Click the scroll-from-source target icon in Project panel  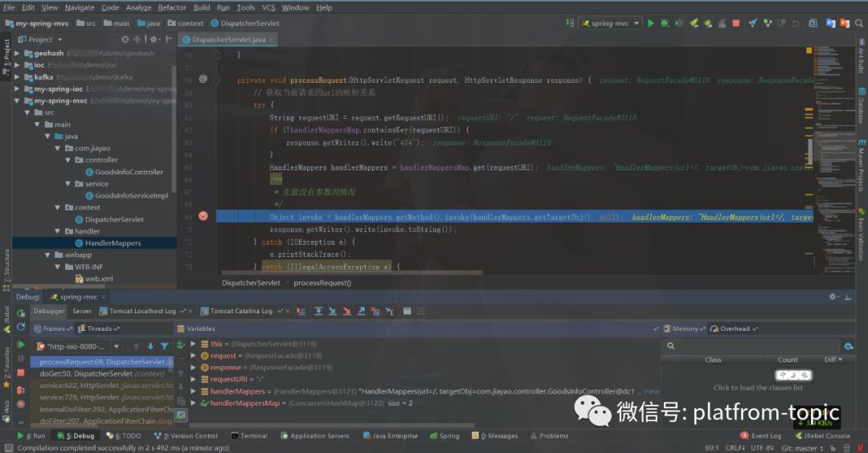(x=125, y=39)
